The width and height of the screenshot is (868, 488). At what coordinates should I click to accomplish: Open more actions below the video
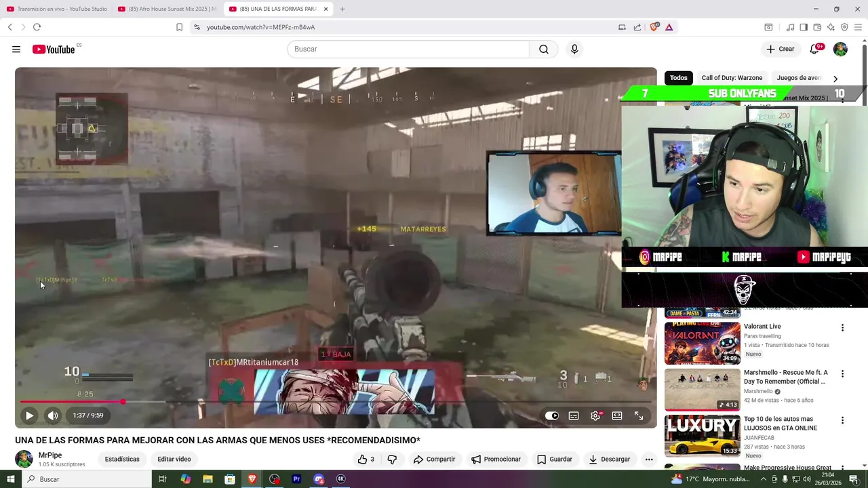(649, 459)
